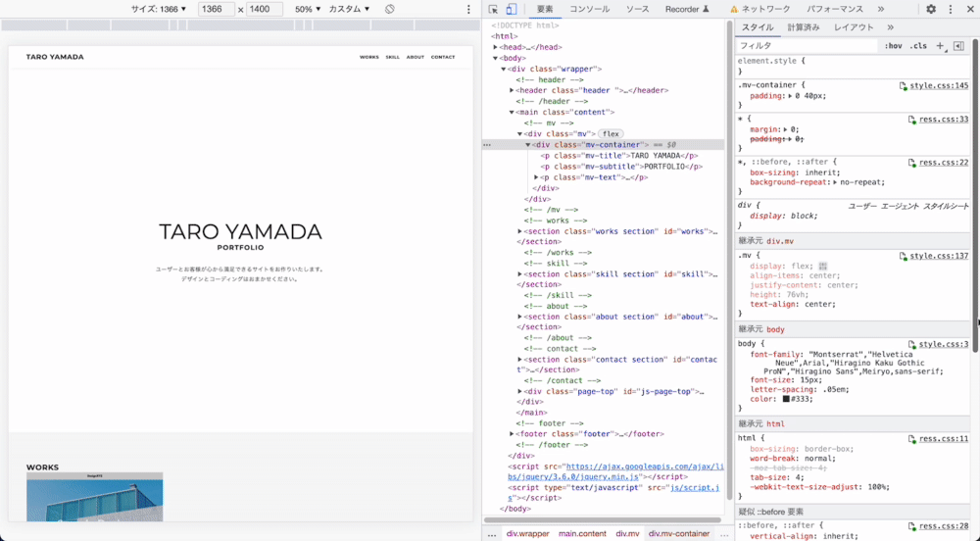This screenshot has height=541, width=980.
Task: Select the Styles (スタイル) sidebar tab
Action: (x=758, y=27)
